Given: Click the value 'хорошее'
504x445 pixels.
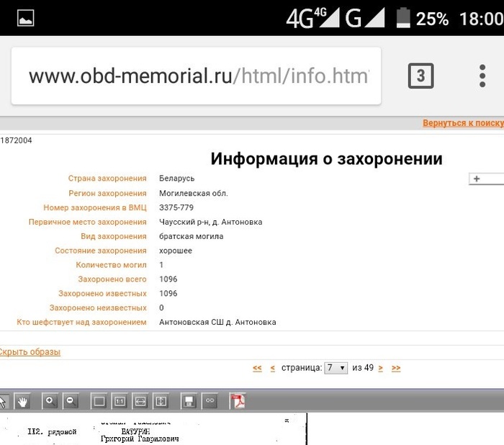Looking at the screenshot, I should pyautogui.click(x=176, y=251).
